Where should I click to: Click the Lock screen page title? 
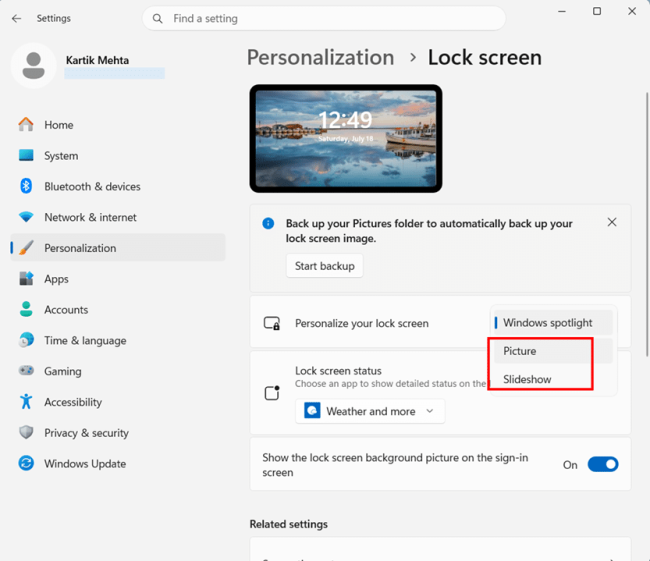(485, 57)
